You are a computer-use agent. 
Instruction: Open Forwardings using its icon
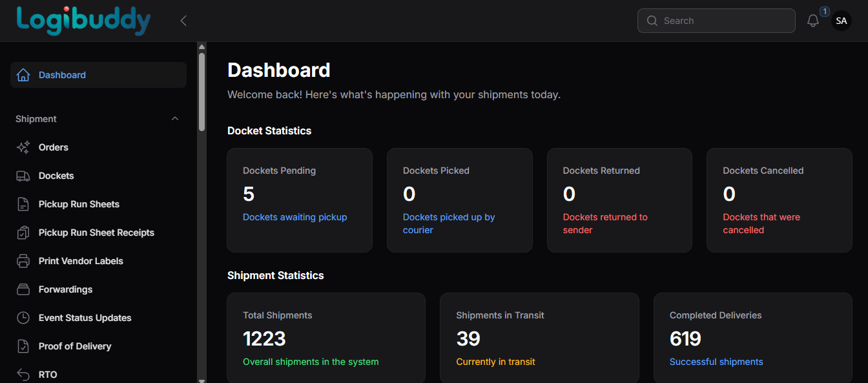point(23,289)
